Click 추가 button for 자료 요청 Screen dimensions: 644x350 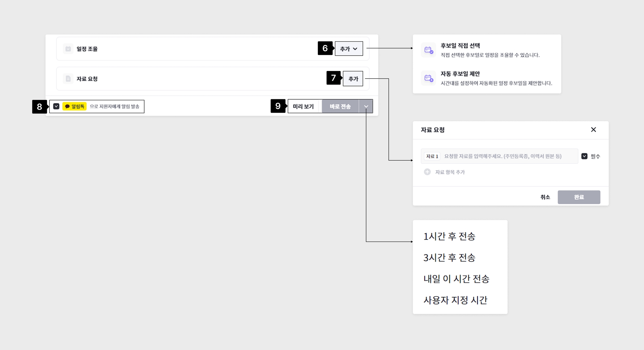click(353, 79)
